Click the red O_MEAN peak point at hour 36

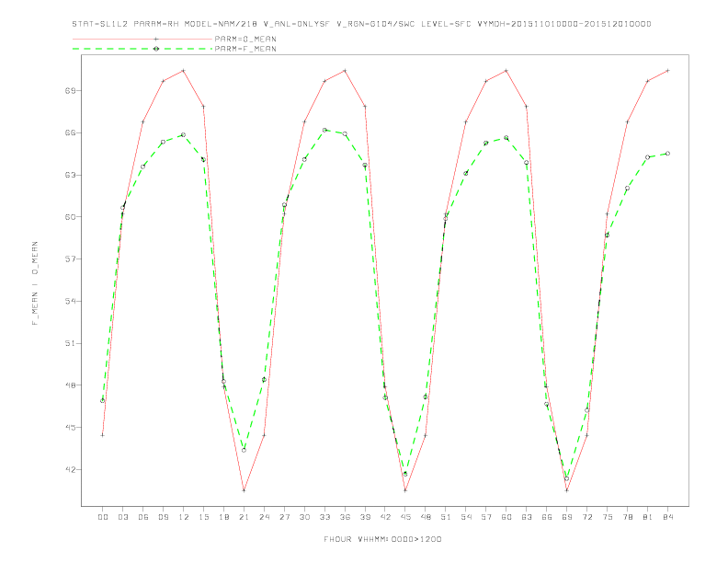tap(345, 71)
